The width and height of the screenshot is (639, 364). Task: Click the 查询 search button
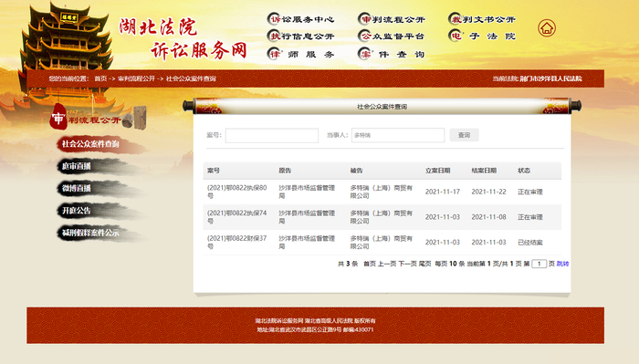click(464, 135)
